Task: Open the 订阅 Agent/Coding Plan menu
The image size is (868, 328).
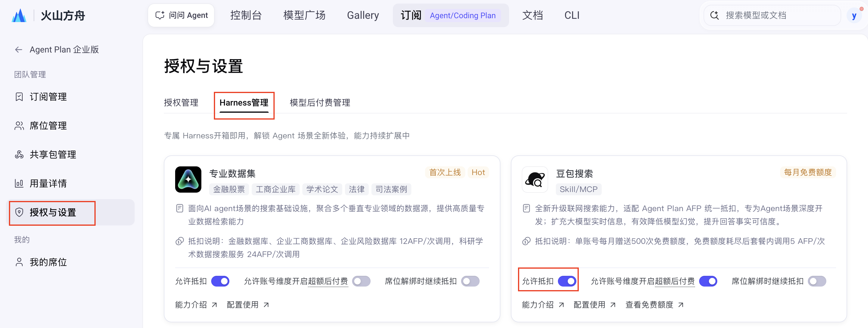Action: pos(450,16)
